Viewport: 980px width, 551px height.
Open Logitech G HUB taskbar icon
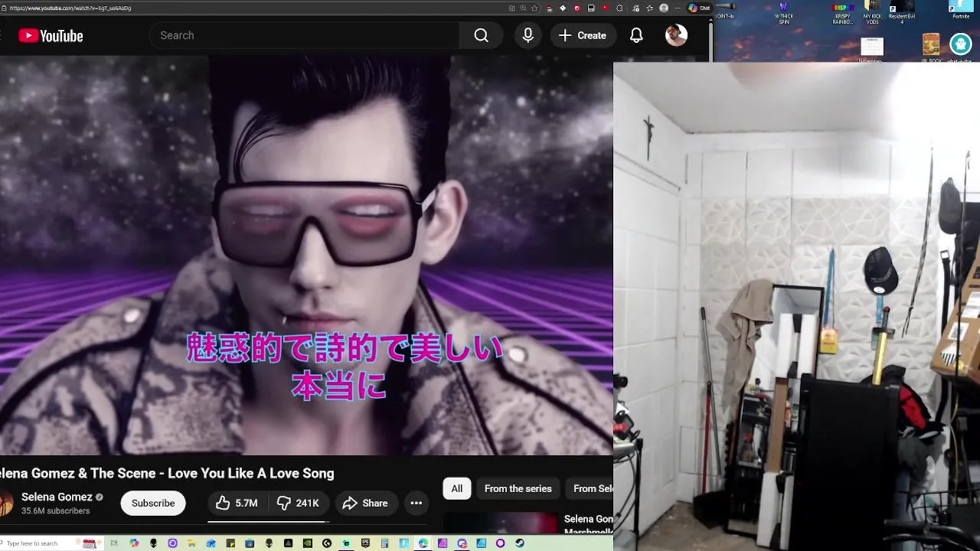coord(327,543)
